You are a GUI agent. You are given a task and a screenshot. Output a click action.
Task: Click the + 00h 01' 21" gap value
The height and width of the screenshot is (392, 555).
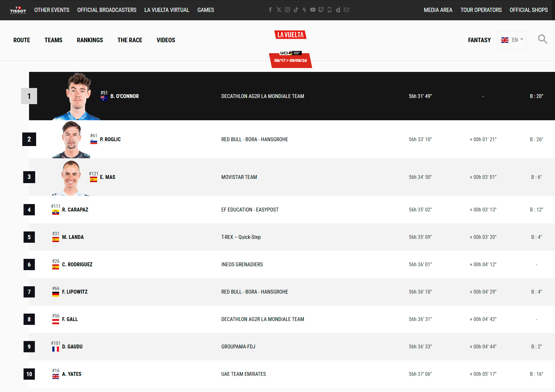(x=483, y=139)
